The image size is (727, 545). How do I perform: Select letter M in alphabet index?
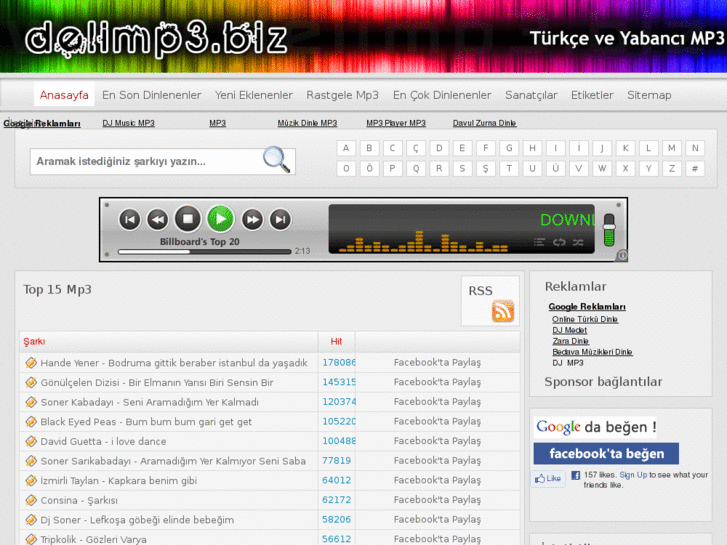pyautogui.click(x=671, y=148)
